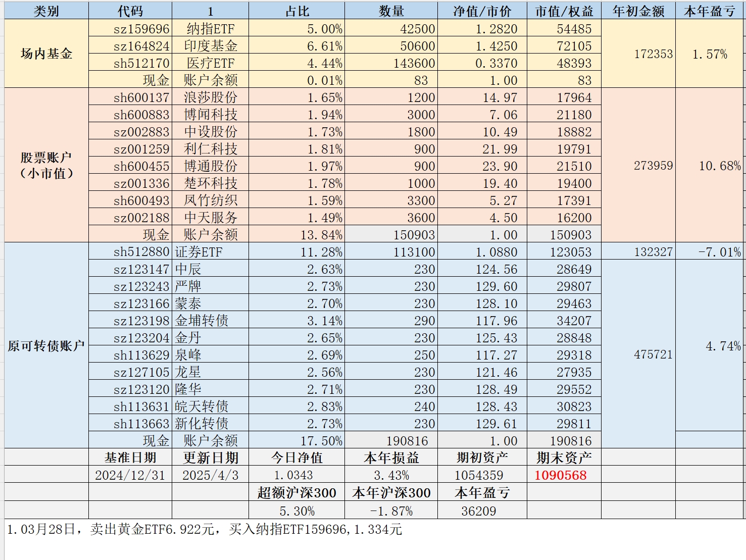Select the "年初金额" header cell
The height and width of the screenshot is (560, 746).
[638, 11]
